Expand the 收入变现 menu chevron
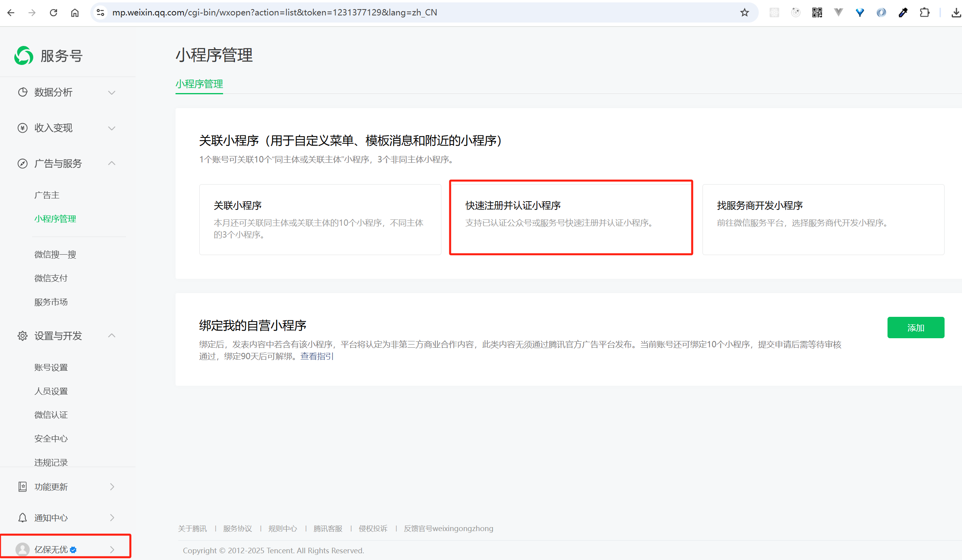 [x=112, y=128]
